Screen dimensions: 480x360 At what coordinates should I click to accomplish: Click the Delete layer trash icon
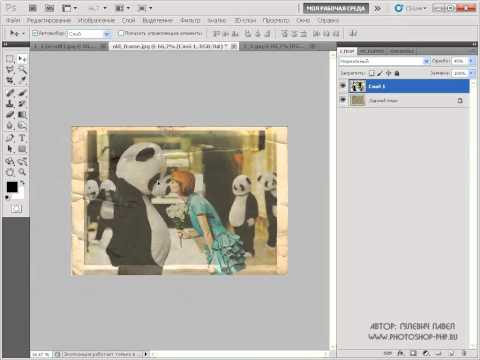tap(464, 353)
